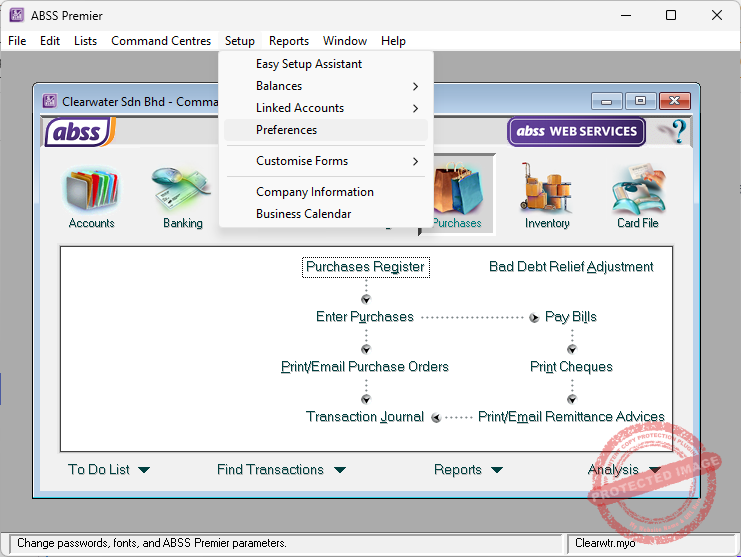The height and width of the screenshot is (557, 741).
Task: Open Transaction Journal
Action: point(364,417)
